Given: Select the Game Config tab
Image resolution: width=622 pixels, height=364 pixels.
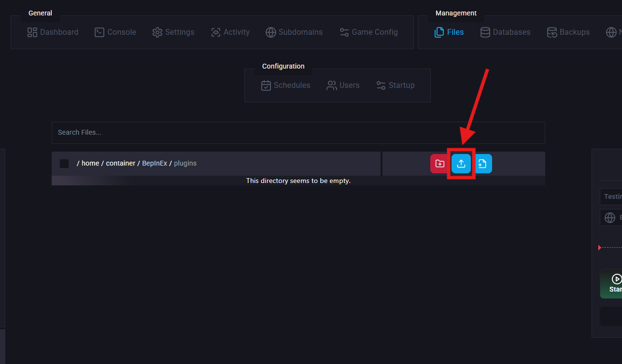Looking at the screenshot, I should 368,32.
